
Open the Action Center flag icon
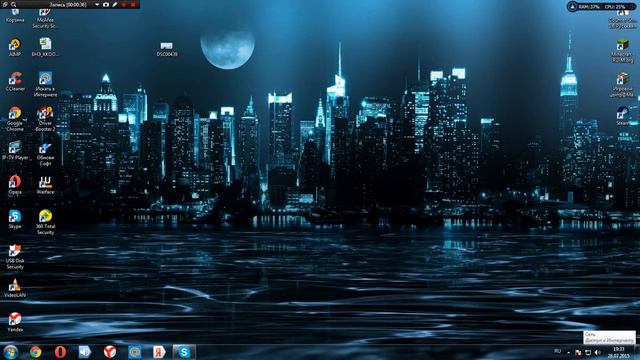[x=578, y=352]
